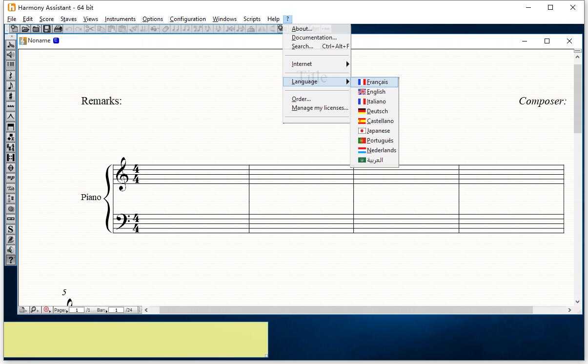Click the blue E badge next to Noname
The width and height of the screenshot is (588, 364).
click(x=56, y=40)
